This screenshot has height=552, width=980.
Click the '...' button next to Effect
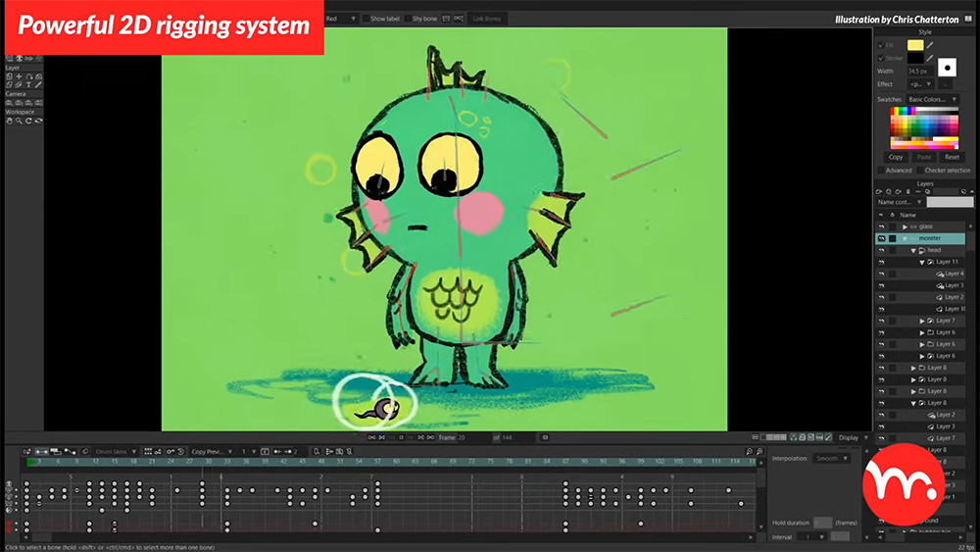[946, 84]
